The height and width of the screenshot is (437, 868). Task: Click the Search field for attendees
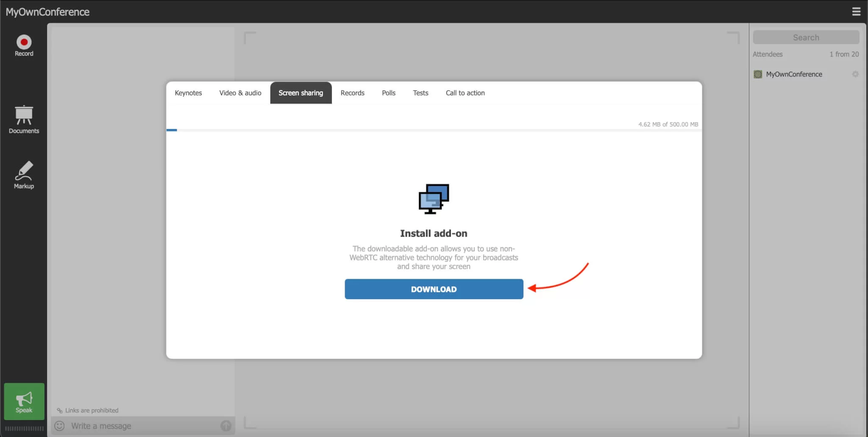tap(805, 37)
